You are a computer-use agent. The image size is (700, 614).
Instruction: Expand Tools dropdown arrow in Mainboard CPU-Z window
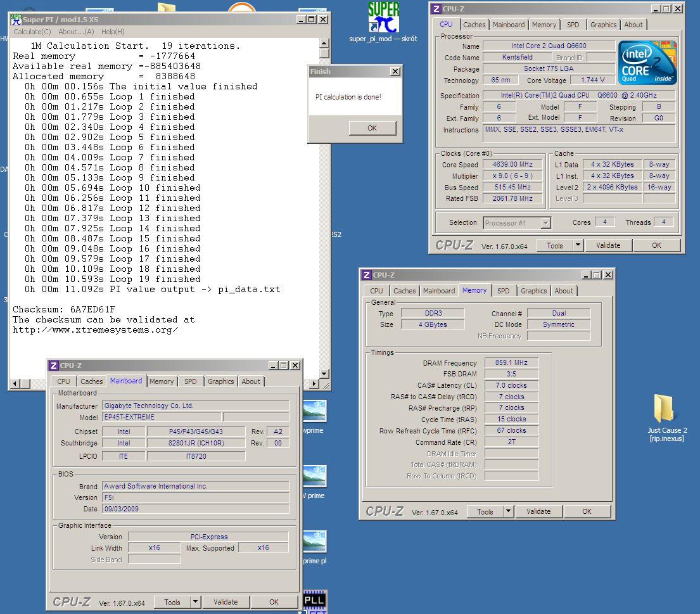[x=196, y=602]
